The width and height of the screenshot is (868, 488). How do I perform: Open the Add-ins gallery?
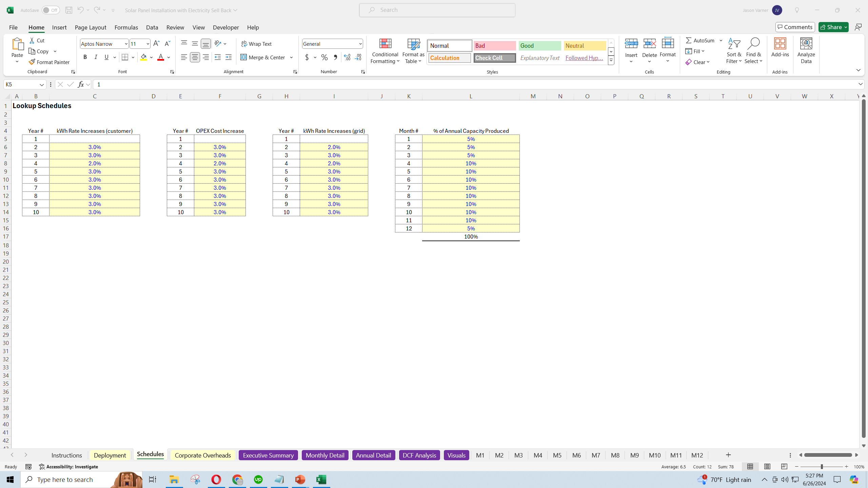(x=780, y=47)
